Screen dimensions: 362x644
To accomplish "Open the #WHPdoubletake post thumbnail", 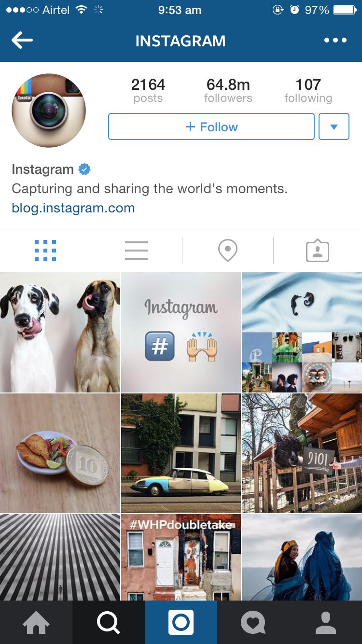I will click(181, 557).
